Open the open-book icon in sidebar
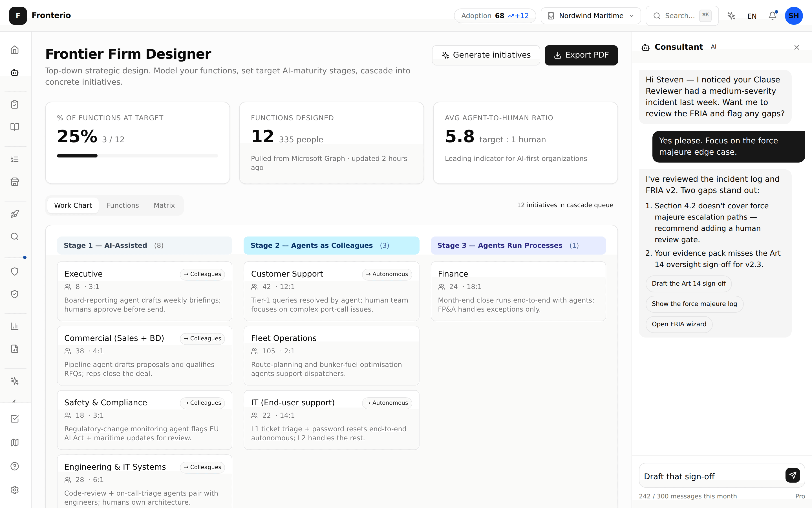812x508 pixels. [x=15, y=127]
